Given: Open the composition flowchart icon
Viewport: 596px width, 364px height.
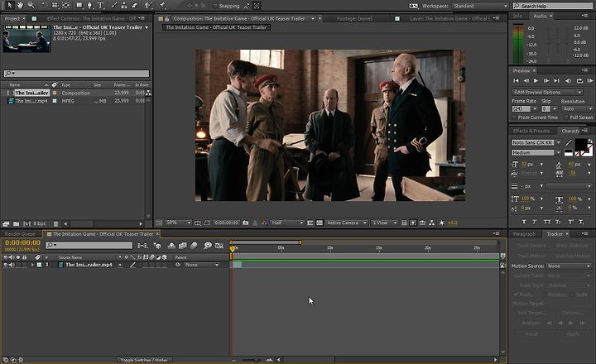Looking at the screenshot, I should (432, 223).
